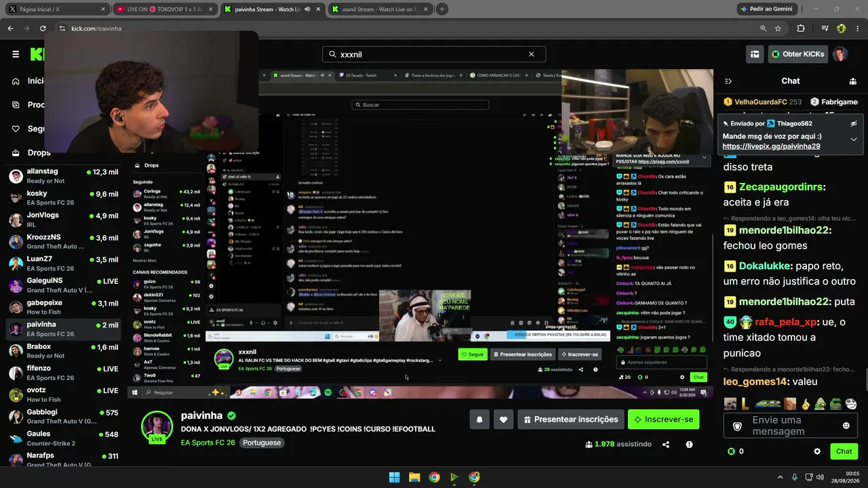Viewport: 868px width, 488px height.
Task: Select the KroozzNS channel row
Action: point(64,241)
